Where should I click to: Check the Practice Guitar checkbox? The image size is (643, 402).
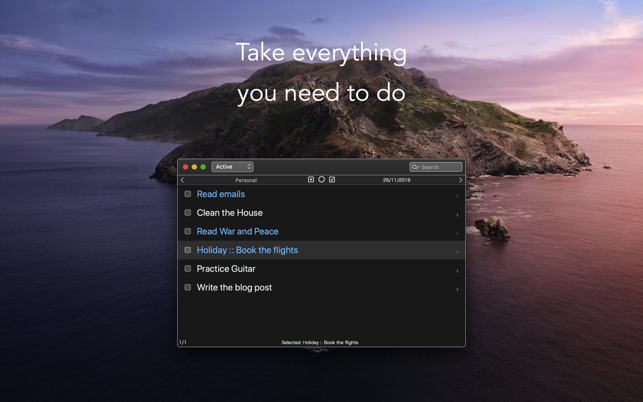pos(187,269)
